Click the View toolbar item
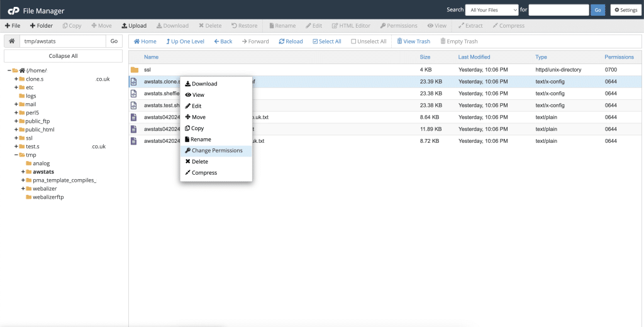This screenshot has height=327, width=644. pyautogui.click(x=436, y=26)
